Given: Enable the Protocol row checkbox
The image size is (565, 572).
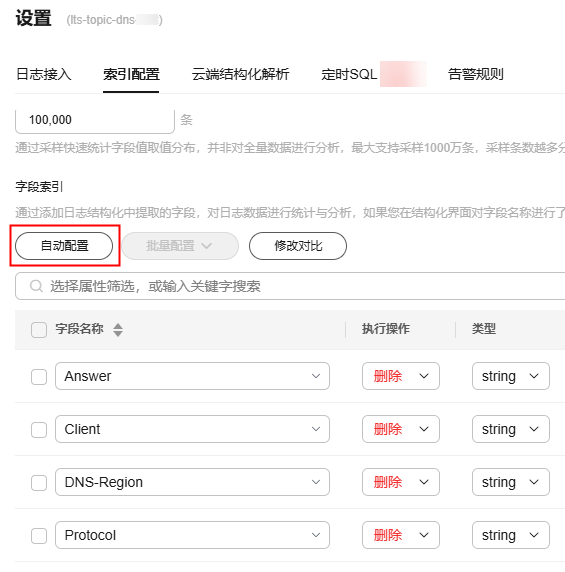Looking at the screenshot, I should (x=39, y=536).
